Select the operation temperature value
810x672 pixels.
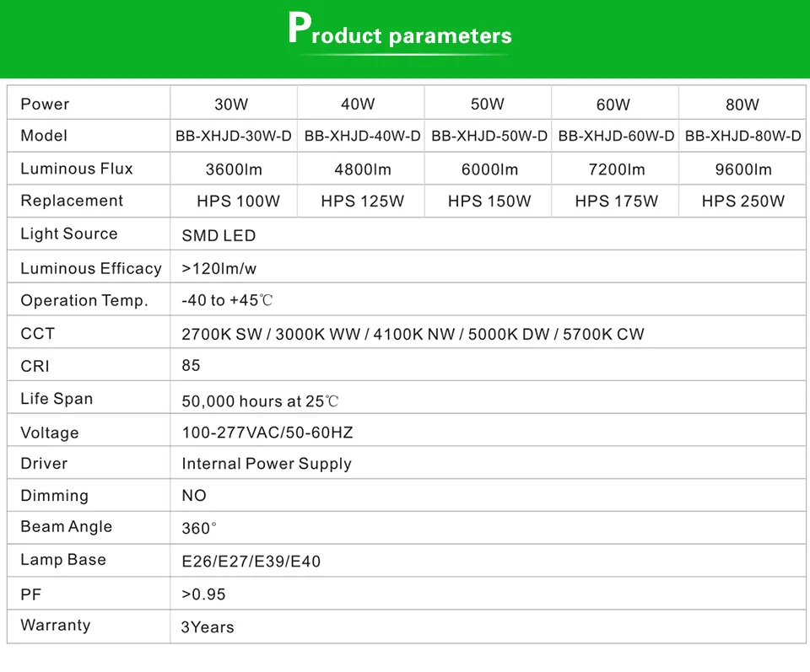click(x=227, y=301)
